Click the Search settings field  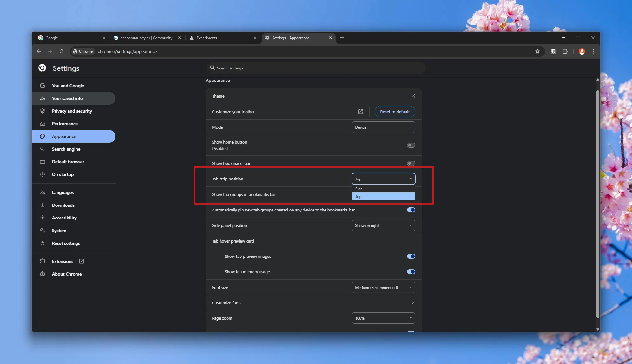point(316,68)
